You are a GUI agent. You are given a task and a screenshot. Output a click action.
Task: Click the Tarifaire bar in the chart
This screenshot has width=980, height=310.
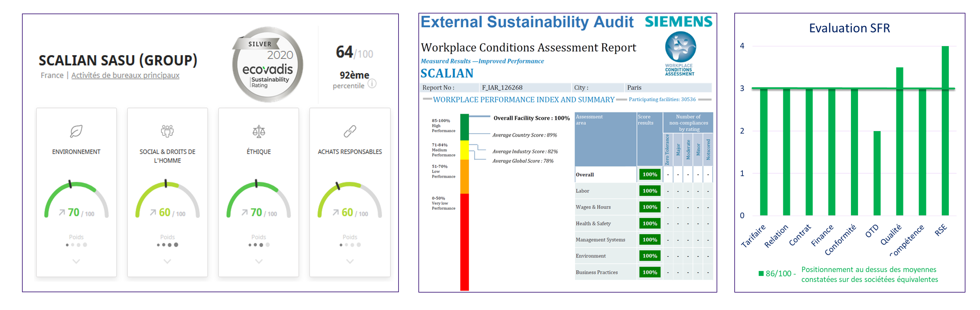tap(763, 152)
